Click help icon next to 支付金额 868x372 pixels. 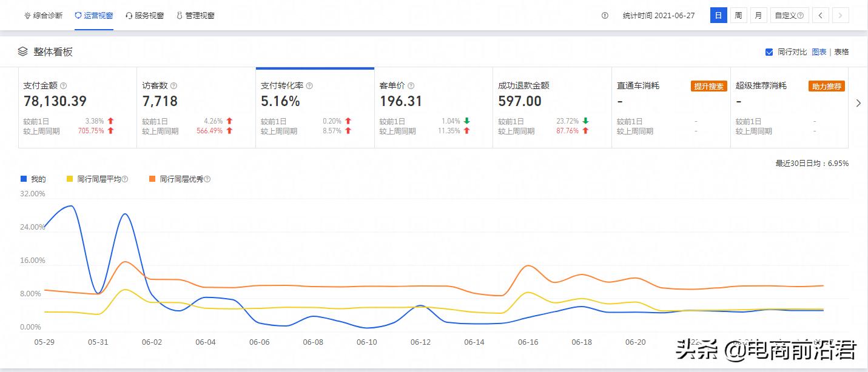pos(64,86)
